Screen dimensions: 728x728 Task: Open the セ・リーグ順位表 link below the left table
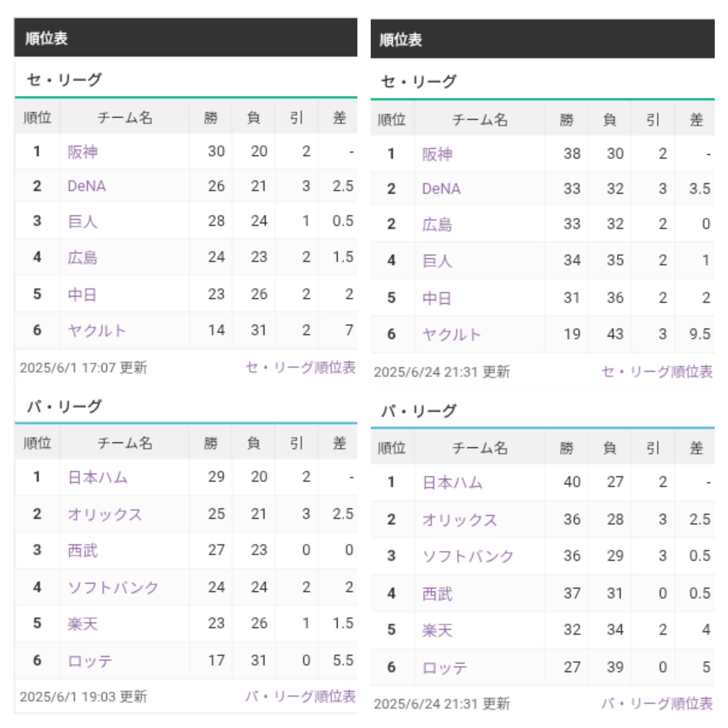[300, 367]
